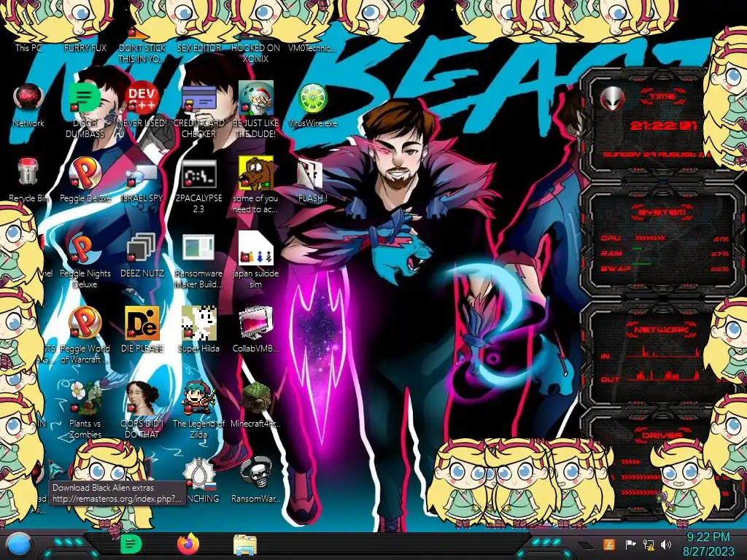Click the remasteros.org tooltip link
747x560 pixels.
pyautogui.click(x=117, y=499)
